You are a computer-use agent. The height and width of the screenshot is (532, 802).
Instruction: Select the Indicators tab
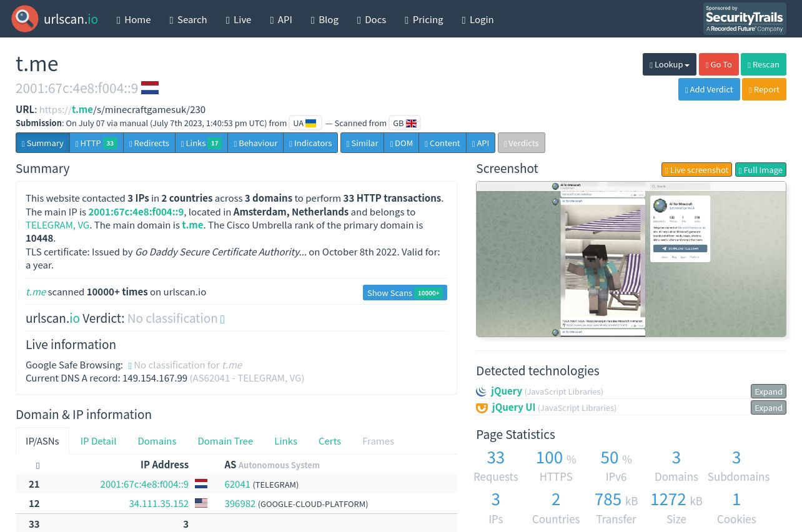coord(310,142)
